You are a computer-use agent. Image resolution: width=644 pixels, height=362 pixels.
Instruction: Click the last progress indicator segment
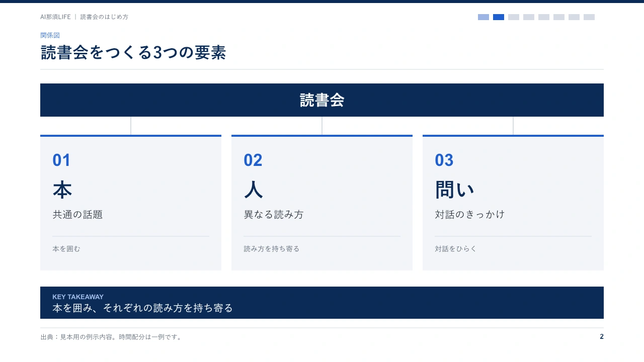click(589, 17)
